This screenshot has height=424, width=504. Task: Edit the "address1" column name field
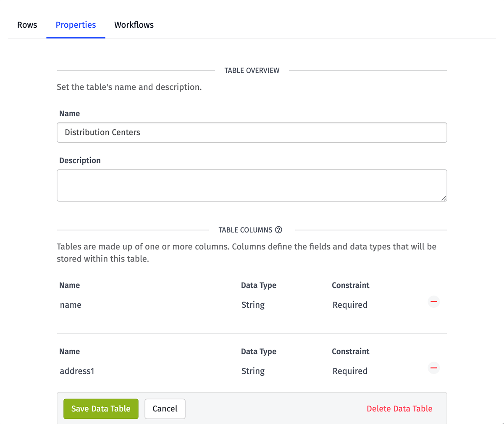tap(143, 371)
